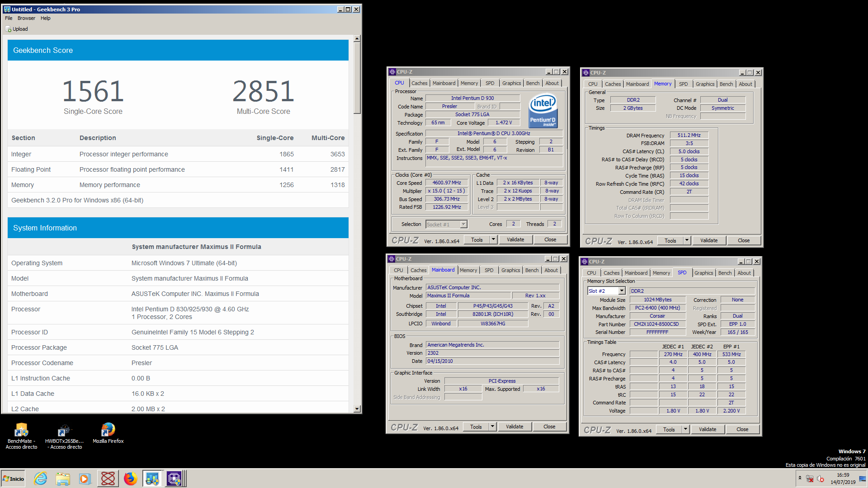The width and height of the screenshot is (868, 488).
Task: Click the Core Speed 4600.97 MHz field
Action: point(447,183)
